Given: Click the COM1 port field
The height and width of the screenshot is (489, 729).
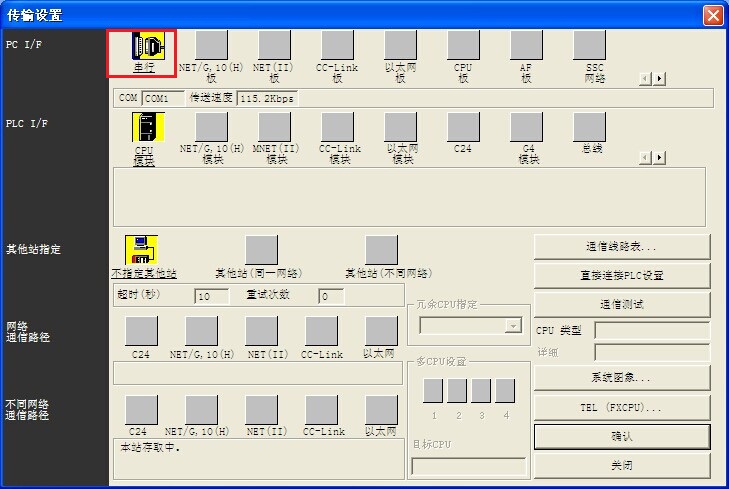Looking at the screenshot, I should (163, 98).
